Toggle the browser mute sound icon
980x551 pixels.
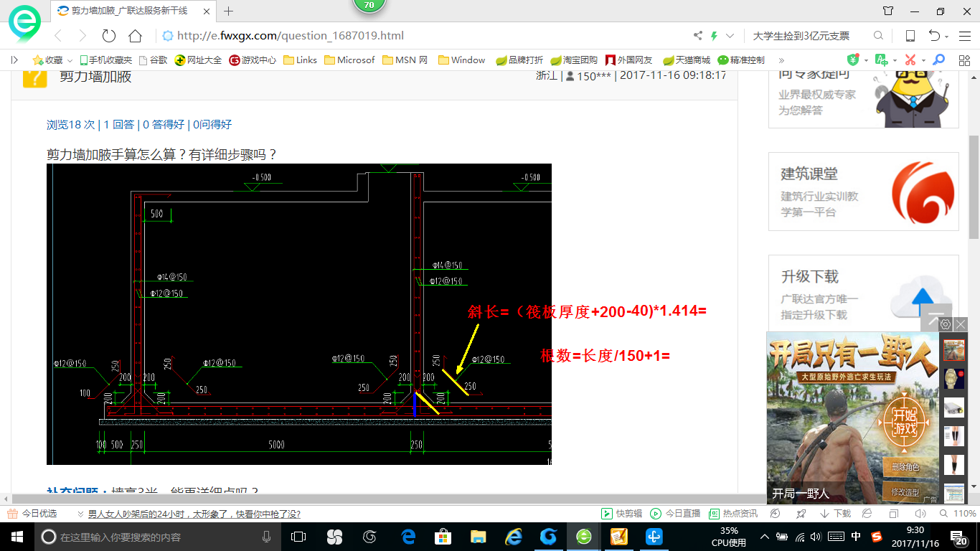point(920,514)
